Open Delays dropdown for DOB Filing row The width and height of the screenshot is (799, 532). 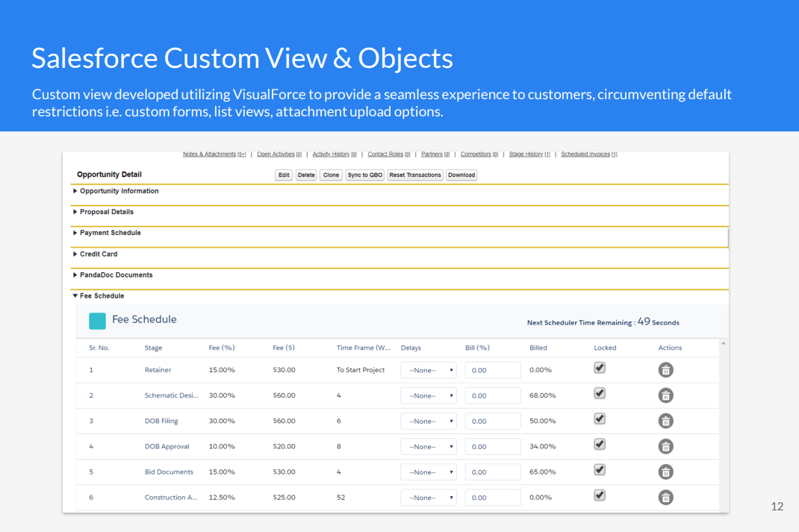click(429, 421)
